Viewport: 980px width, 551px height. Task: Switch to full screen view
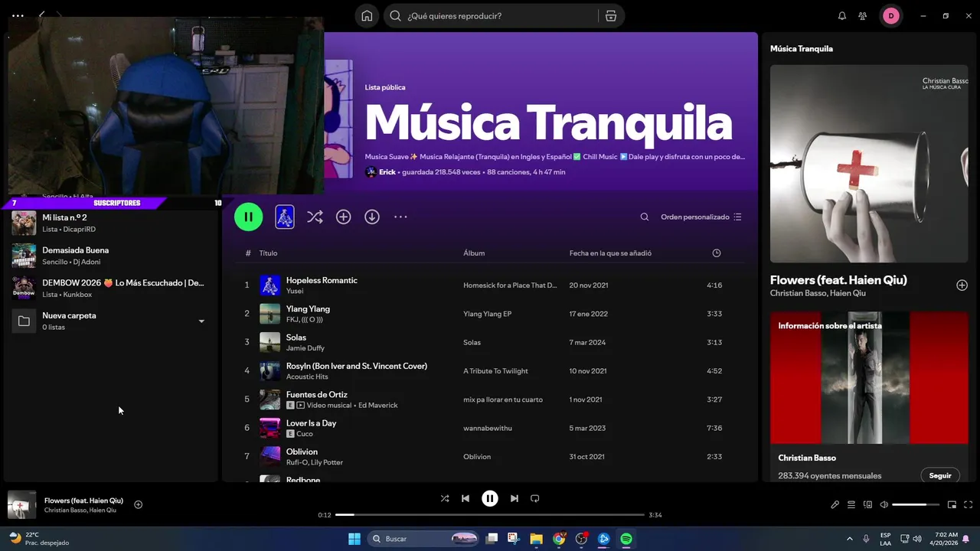968,504
